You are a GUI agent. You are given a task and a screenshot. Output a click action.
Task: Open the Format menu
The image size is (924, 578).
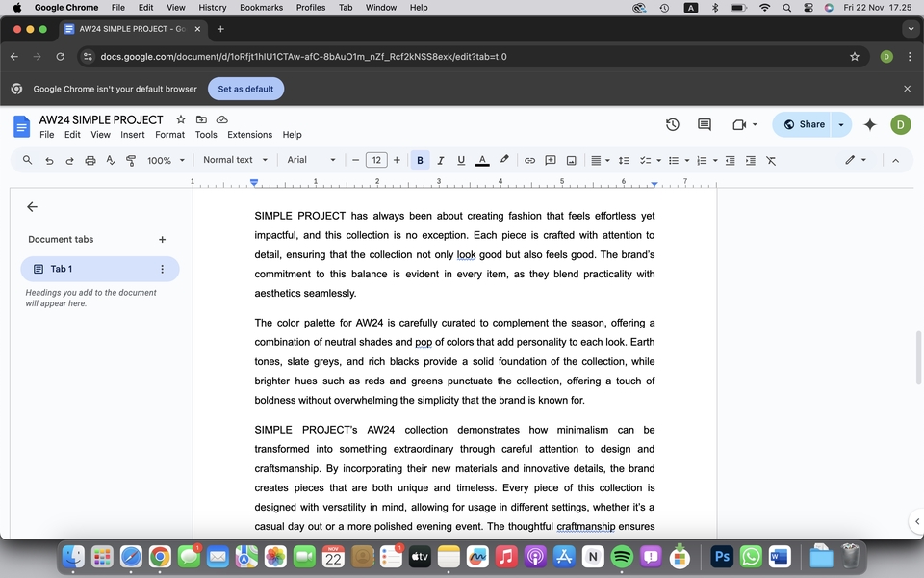pyautogui.click(x=169, y=135)
